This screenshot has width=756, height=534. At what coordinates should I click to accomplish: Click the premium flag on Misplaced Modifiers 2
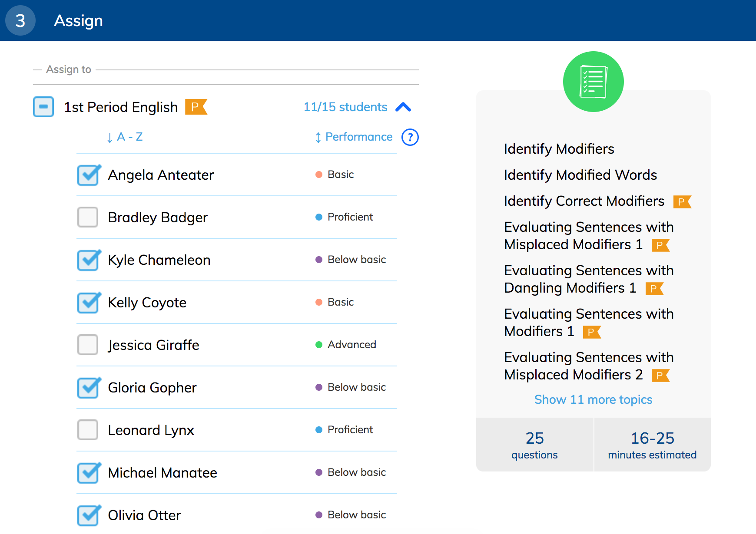click(x=660, y=376)
